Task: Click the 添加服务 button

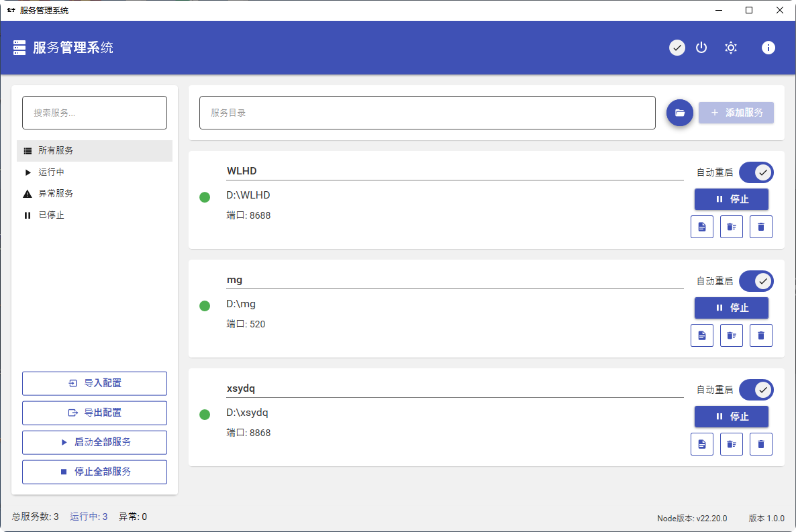Action: 736,113
